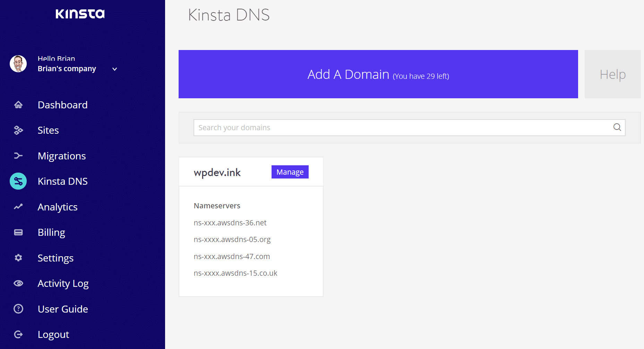This screenshot has height=349, width=644.
Task: Click the Billing card icon
Action: pos(18,232)
